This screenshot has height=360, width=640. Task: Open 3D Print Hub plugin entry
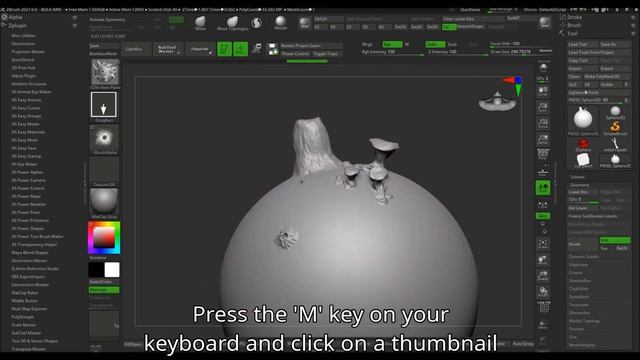[x=23, y=68]
